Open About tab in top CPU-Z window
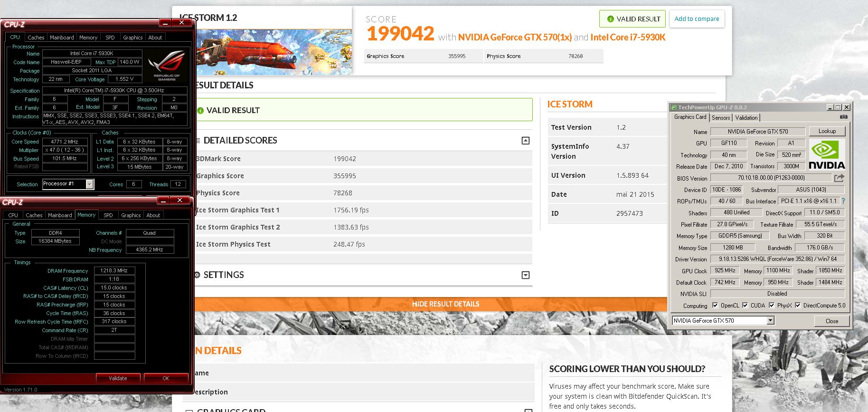 [155, 38]
